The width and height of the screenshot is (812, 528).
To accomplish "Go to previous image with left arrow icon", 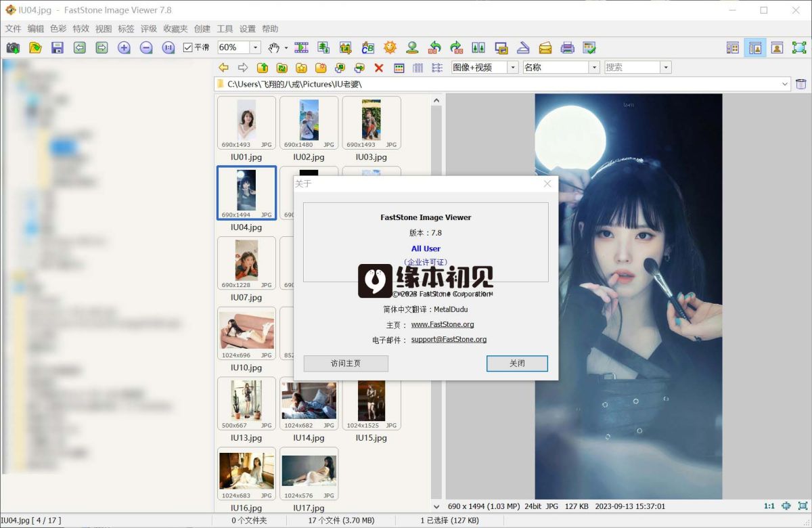I will (80, 48).
